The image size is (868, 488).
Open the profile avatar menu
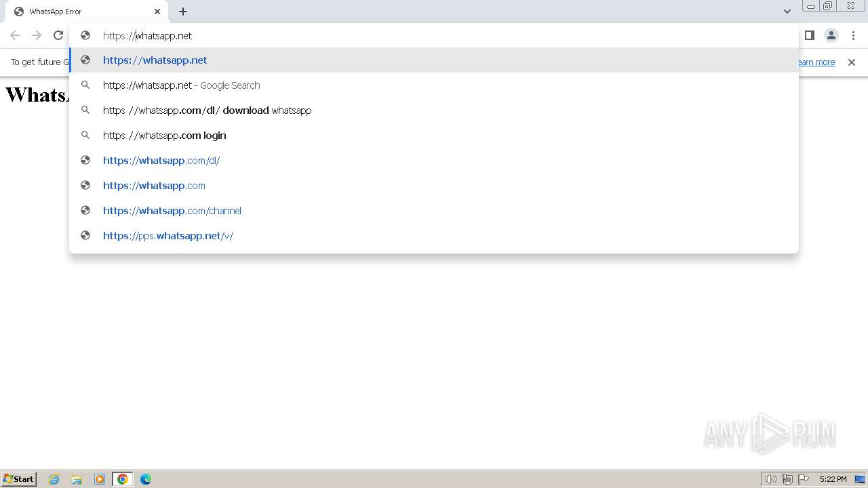click(x=831, y=35)
